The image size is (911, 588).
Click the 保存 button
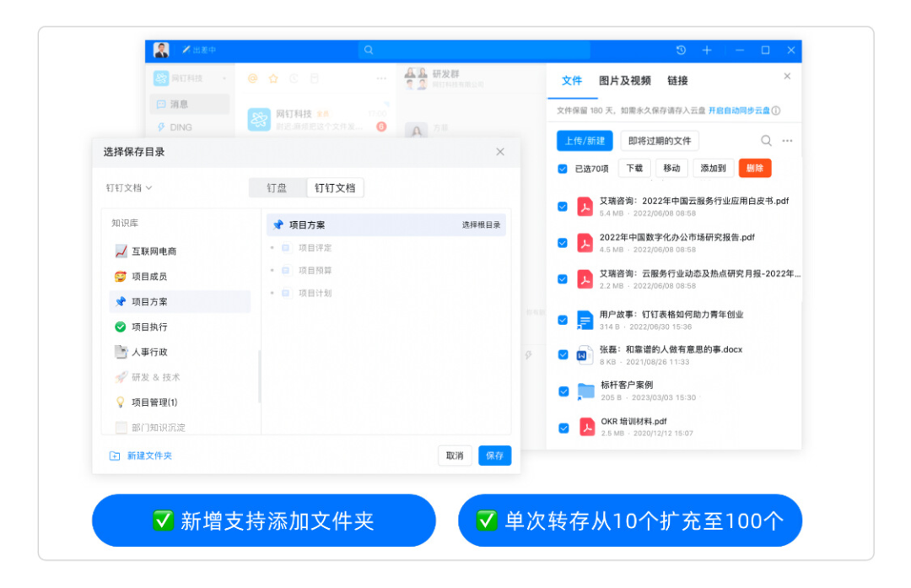click(x=494, y=456)
